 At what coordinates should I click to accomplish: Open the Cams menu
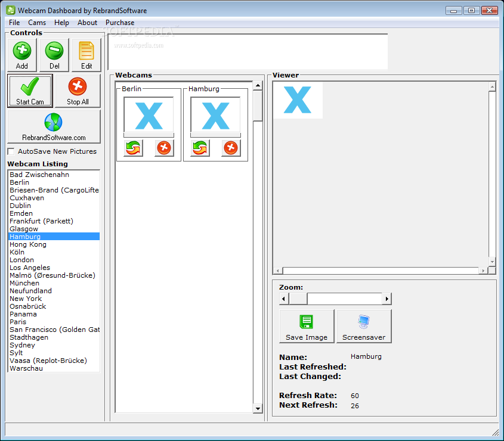[37, 23]
